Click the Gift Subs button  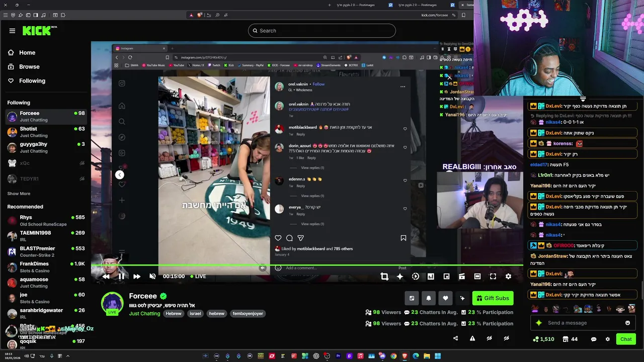[493, 298]
